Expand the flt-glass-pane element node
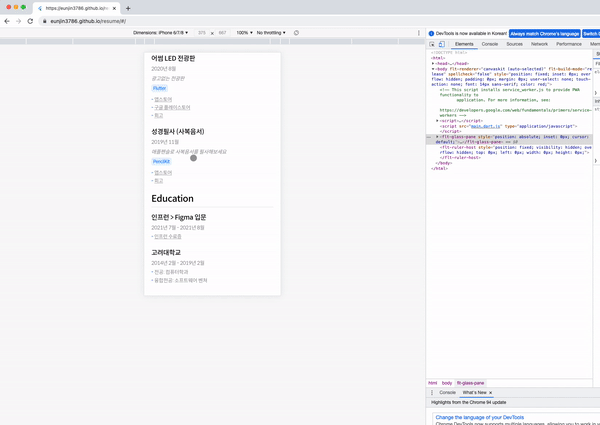 (437, 137)
